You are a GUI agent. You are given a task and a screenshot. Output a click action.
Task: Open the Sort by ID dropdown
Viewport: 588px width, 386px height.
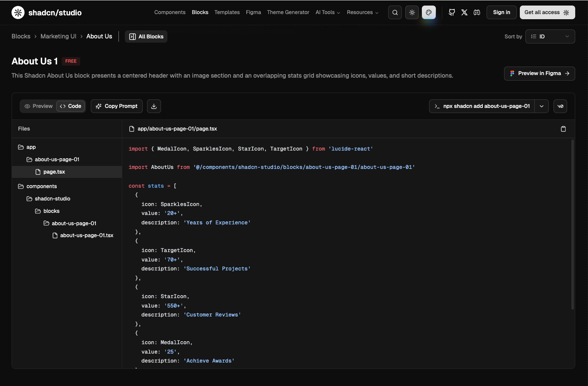(550, 37)
